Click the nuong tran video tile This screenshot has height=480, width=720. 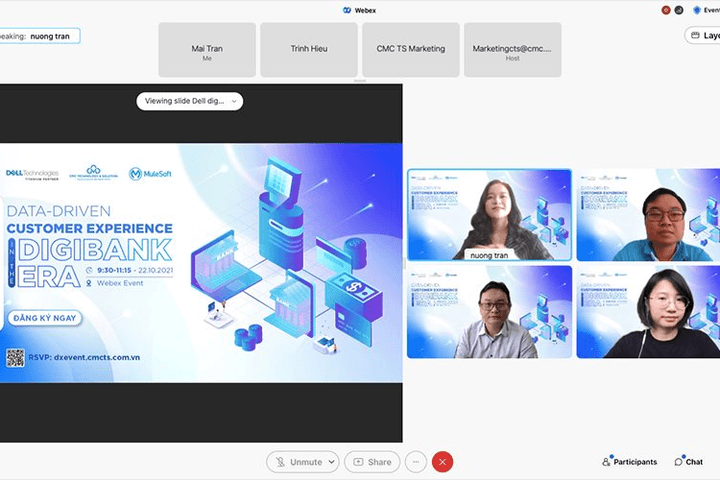[489, 215]
